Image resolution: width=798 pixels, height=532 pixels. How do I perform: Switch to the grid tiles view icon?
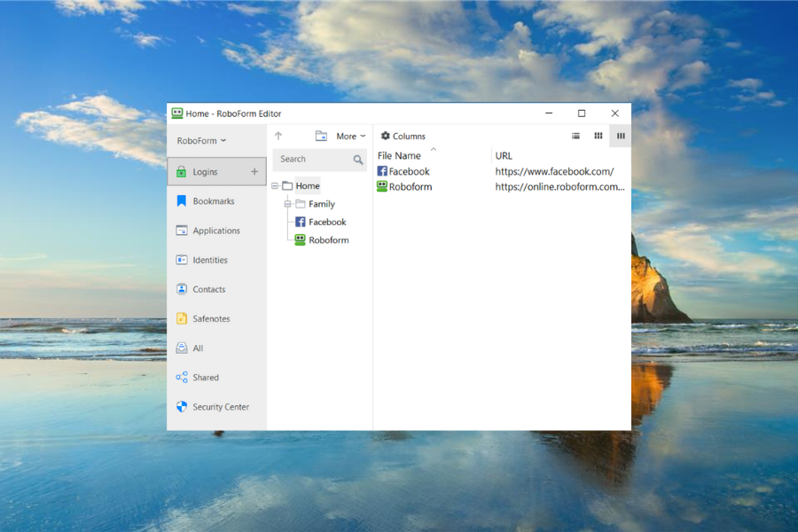point(598,136)
